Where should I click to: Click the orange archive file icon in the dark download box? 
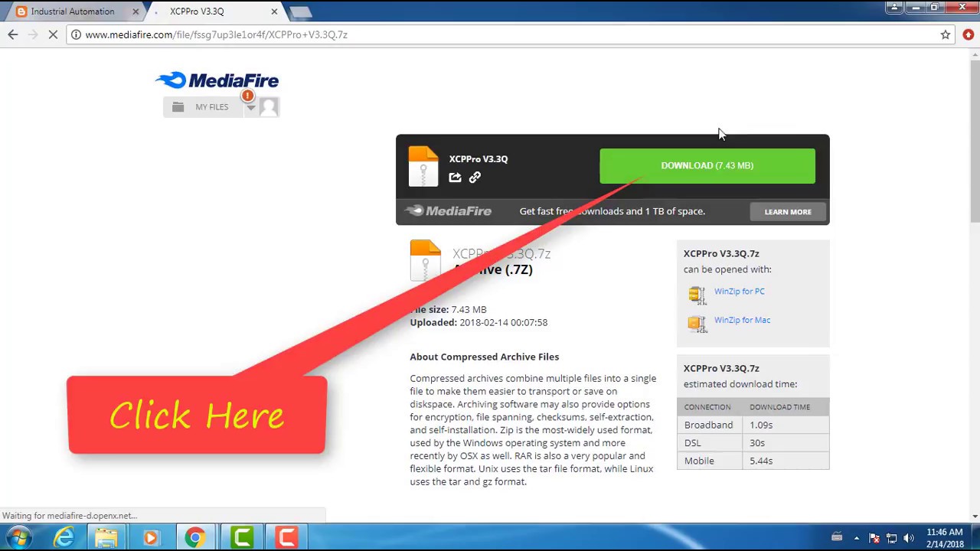pos(423,166)
